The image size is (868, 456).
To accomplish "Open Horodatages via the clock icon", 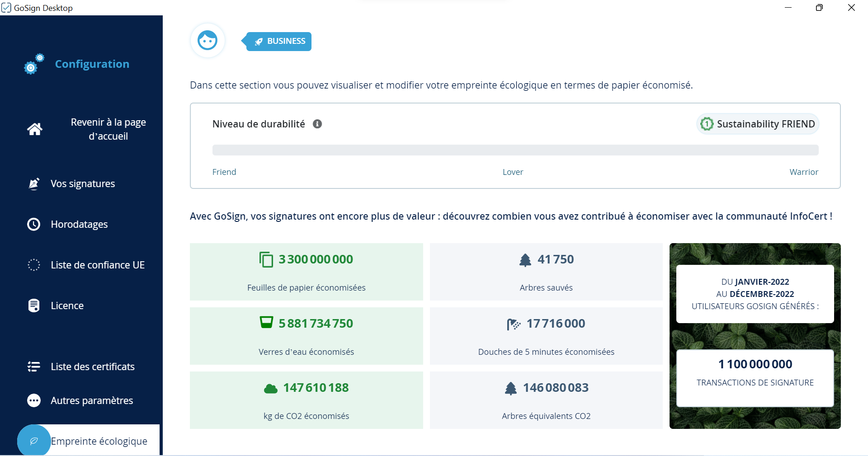I will (x=33, y=224).
